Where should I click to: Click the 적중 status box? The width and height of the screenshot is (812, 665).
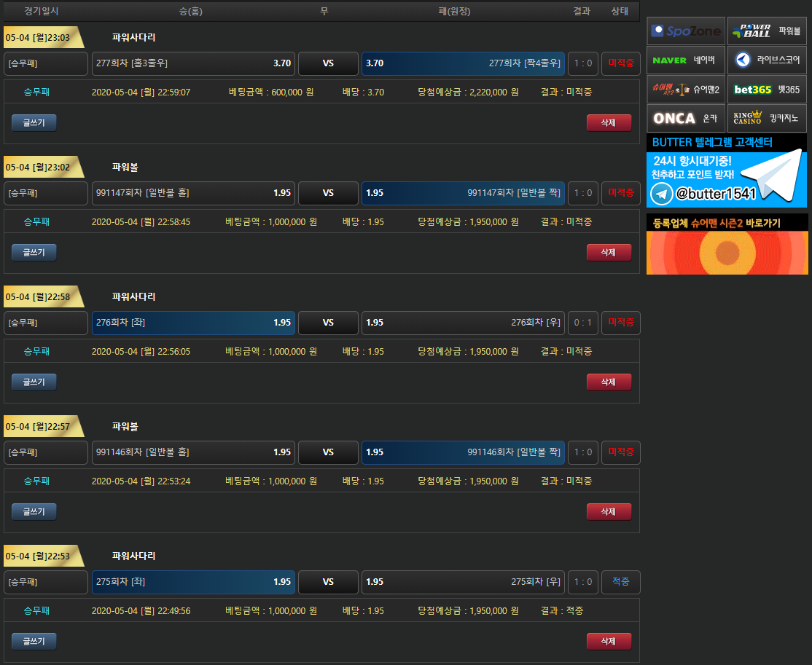[620, 582]
